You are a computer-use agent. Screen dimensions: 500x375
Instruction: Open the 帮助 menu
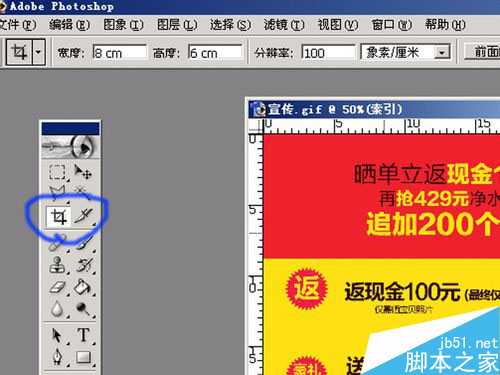point(445,25)
